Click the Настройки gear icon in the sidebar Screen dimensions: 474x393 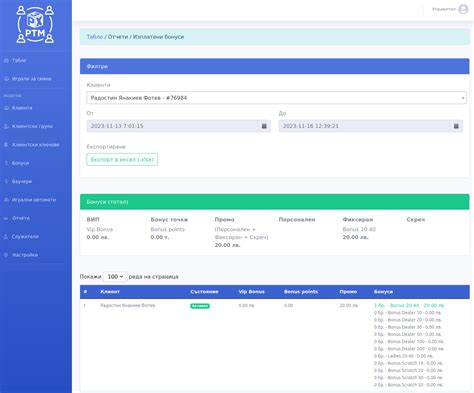point(6,255)
